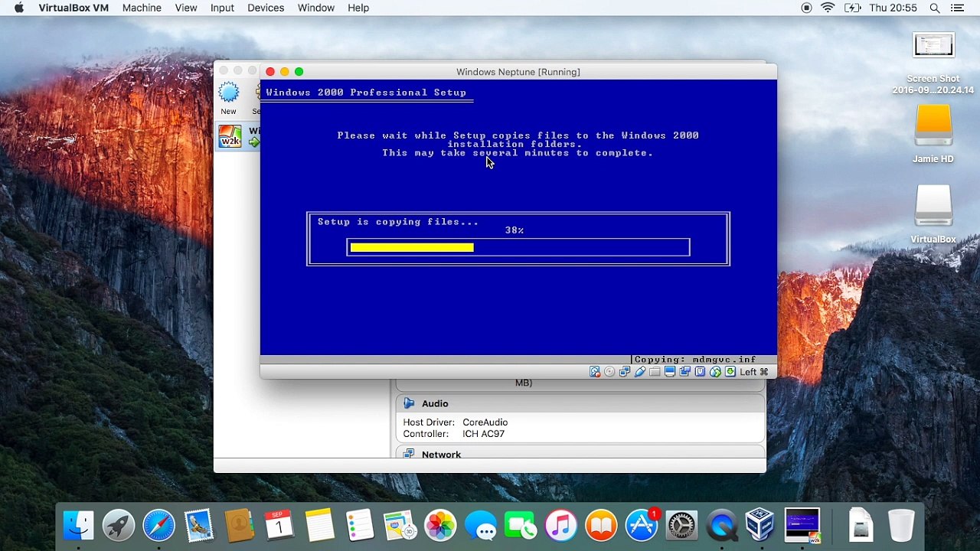Click the 'Windows Neptune [Running]' window title

[x=518, y=72]
